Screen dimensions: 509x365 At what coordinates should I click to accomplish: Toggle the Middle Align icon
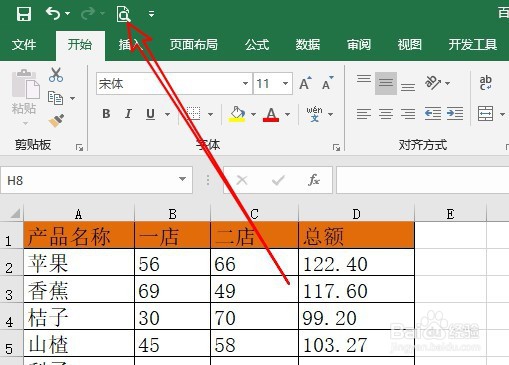386,83
